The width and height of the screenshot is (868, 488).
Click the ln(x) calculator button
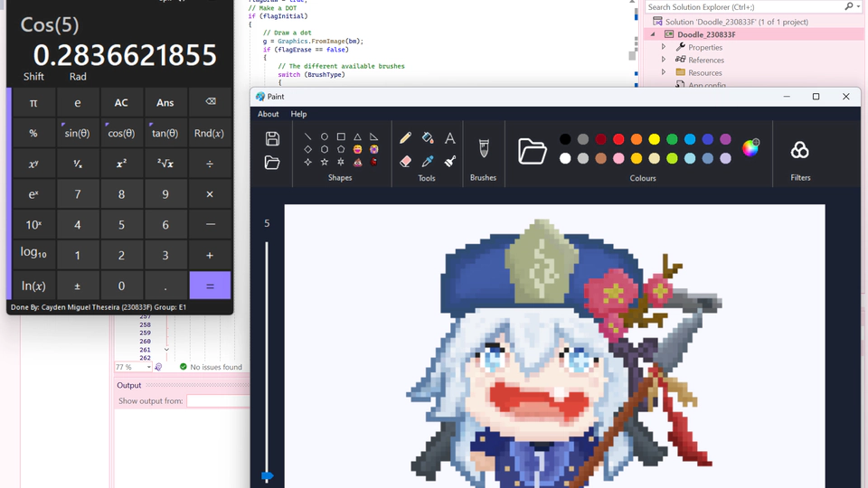click(33, 286)
